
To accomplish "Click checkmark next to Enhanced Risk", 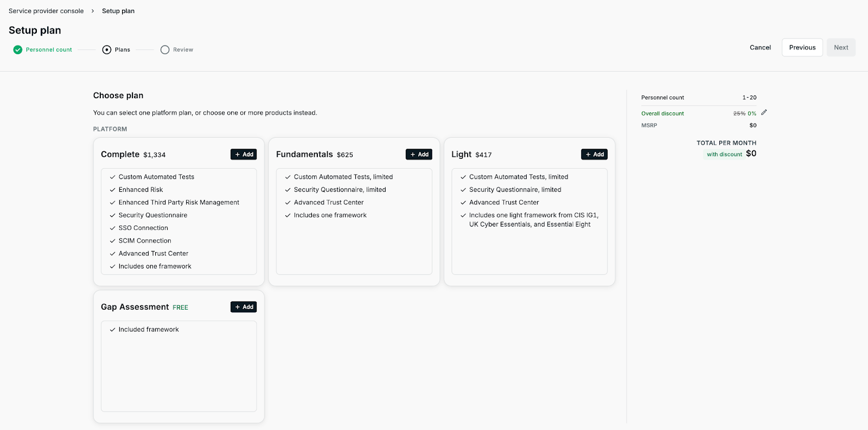I will (113, 190).
